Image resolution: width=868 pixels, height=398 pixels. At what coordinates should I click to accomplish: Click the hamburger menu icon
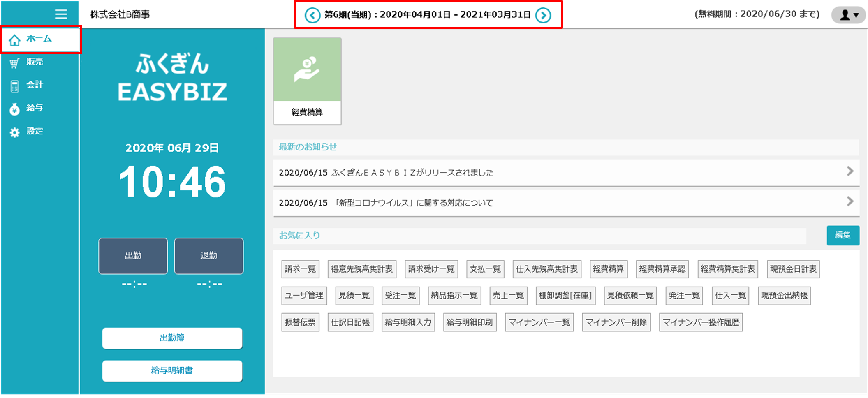click(61, 14)
